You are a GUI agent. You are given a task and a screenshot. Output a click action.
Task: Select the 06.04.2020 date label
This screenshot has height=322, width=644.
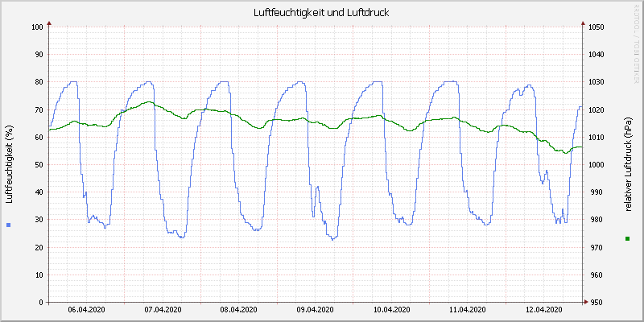coord(86,310)
